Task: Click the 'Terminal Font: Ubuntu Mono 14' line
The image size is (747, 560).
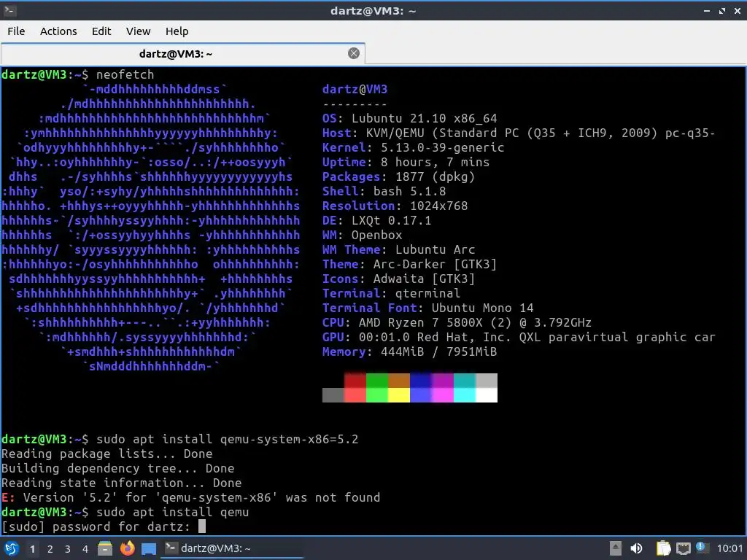Action: pos(427,308)
